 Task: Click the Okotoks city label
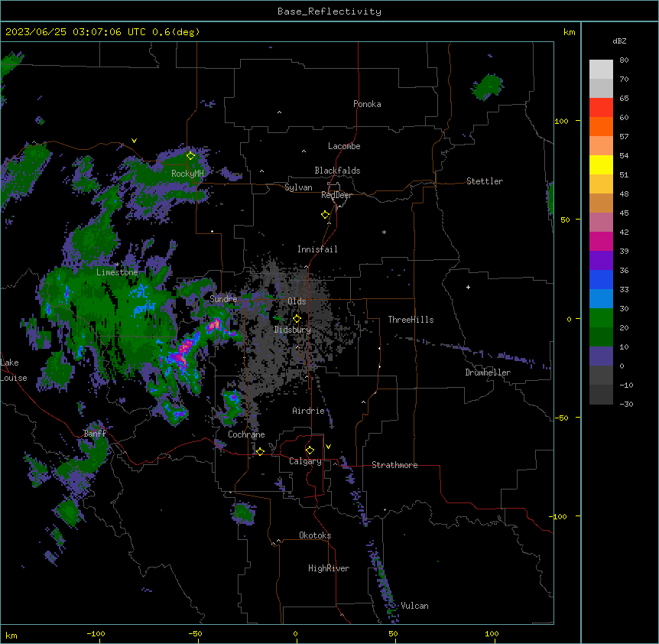[x=315, y=535]
